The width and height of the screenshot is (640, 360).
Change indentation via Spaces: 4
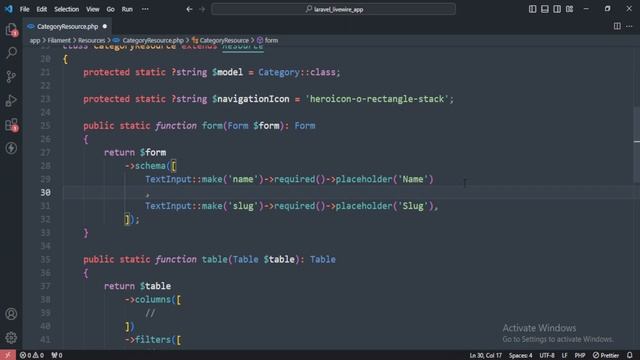point(520,355)
